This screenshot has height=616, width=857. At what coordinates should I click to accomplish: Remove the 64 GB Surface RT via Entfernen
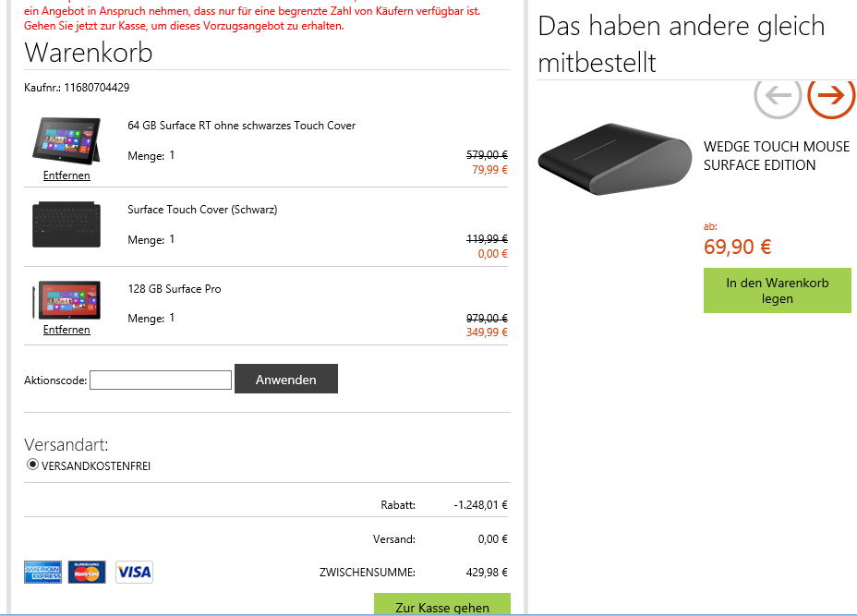point(66,175)
